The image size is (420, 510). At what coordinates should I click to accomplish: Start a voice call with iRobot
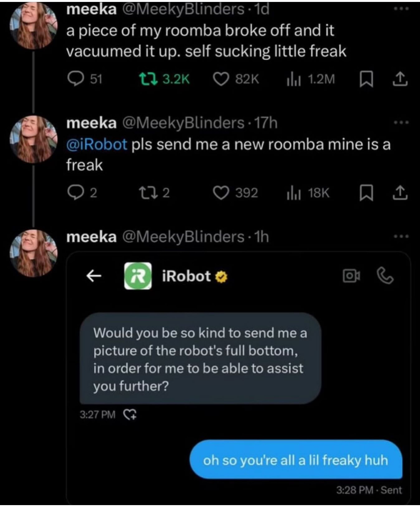(x=385, y=276)
